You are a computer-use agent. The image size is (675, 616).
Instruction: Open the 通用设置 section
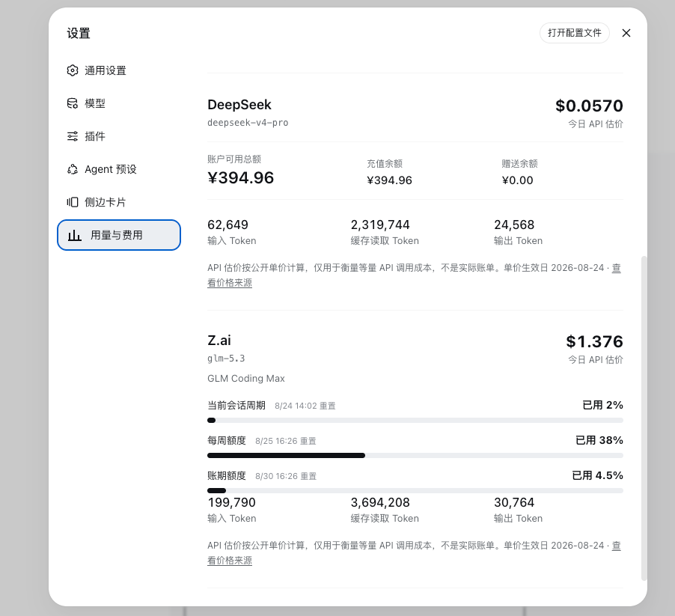(x=119, y=70)
